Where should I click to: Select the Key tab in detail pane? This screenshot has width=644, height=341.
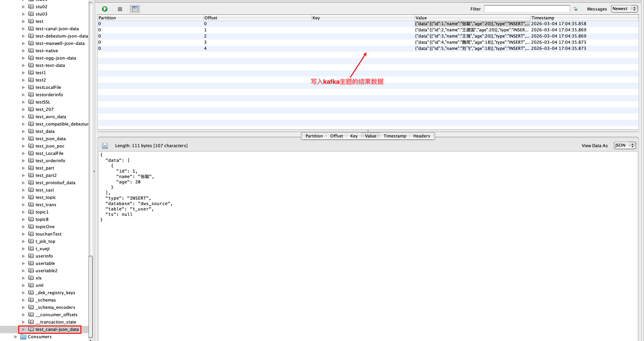click(x=353, y=136)
